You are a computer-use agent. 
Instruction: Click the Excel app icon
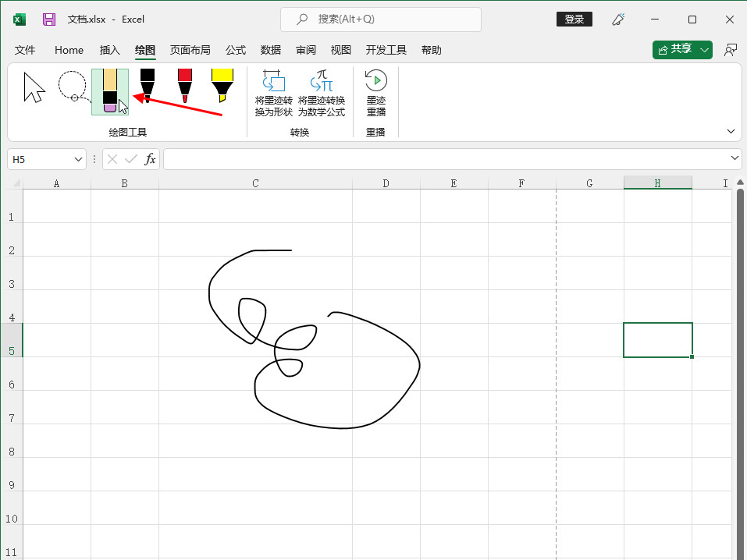pos(19,19)
